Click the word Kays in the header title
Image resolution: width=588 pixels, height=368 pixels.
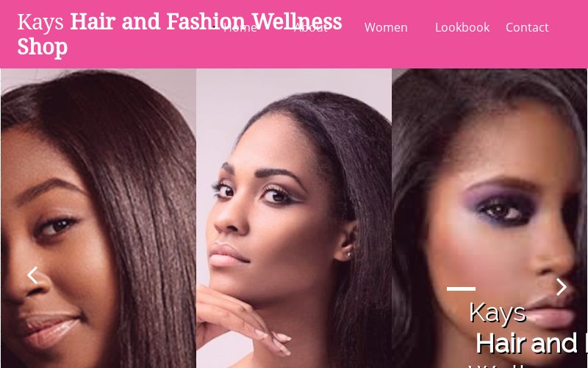click(40, 22)
